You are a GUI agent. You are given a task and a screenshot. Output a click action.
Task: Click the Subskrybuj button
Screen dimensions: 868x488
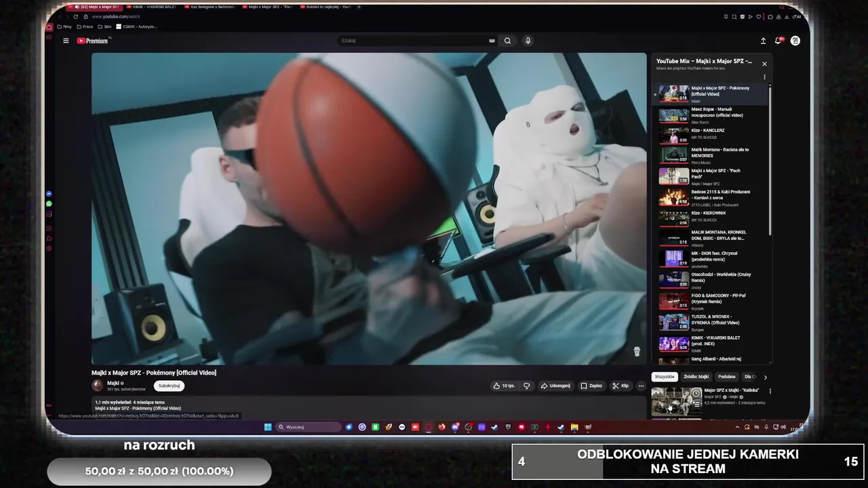point(169,386)
